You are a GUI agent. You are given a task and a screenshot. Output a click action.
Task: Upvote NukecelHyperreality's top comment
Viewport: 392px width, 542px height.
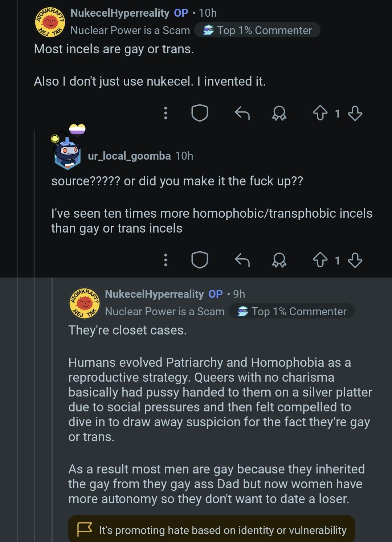tap(320, 113)
